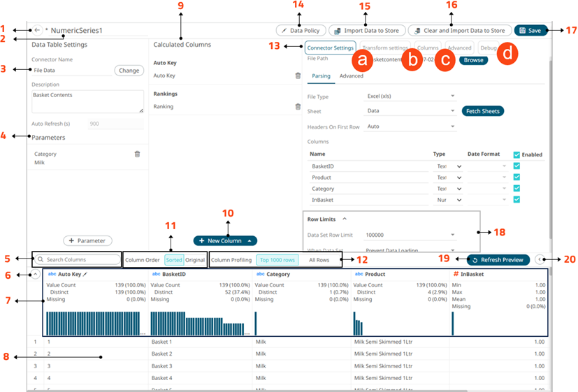
Task: Open the InBasket type dropdown
Action: pyautogui.click(x=449, y=200)
